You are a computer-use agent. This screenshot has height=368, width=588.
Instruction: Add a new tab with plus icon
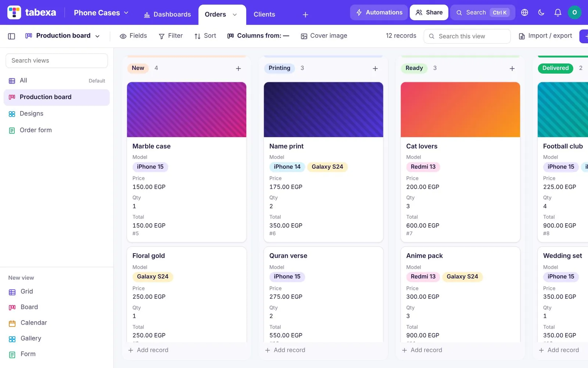(305, 14)
